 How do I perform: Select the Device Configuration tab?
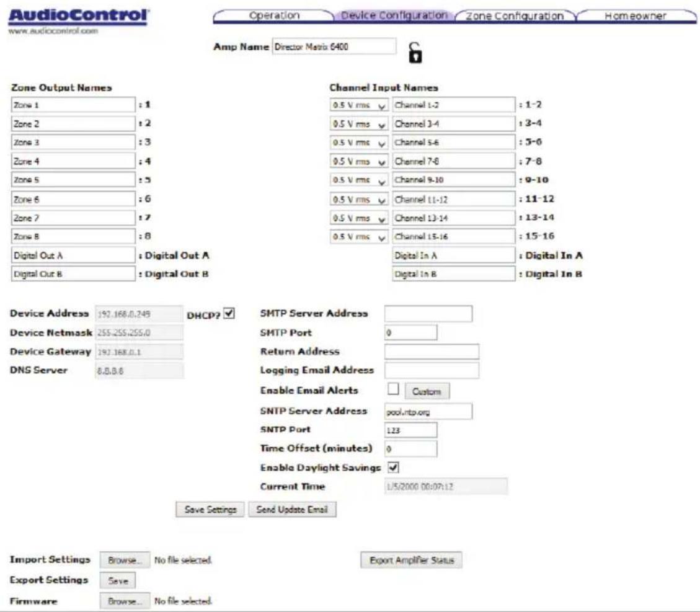tap(394, 16)
